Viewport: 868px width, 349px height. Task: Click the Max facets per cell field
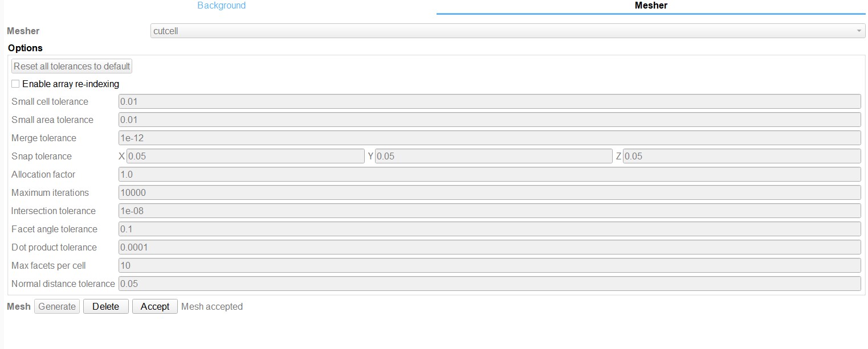tap(489, 265)
